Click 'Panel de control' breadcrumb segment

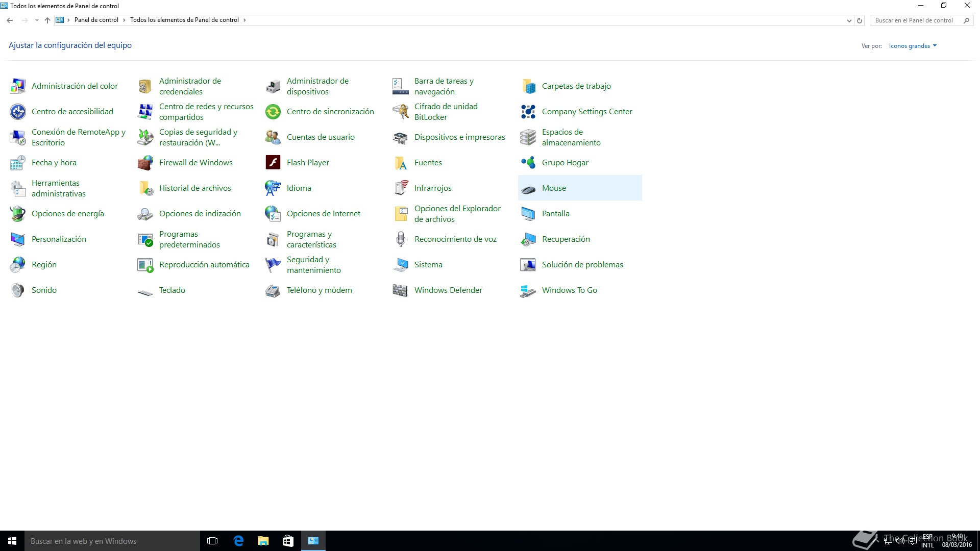tap(96, 20)
